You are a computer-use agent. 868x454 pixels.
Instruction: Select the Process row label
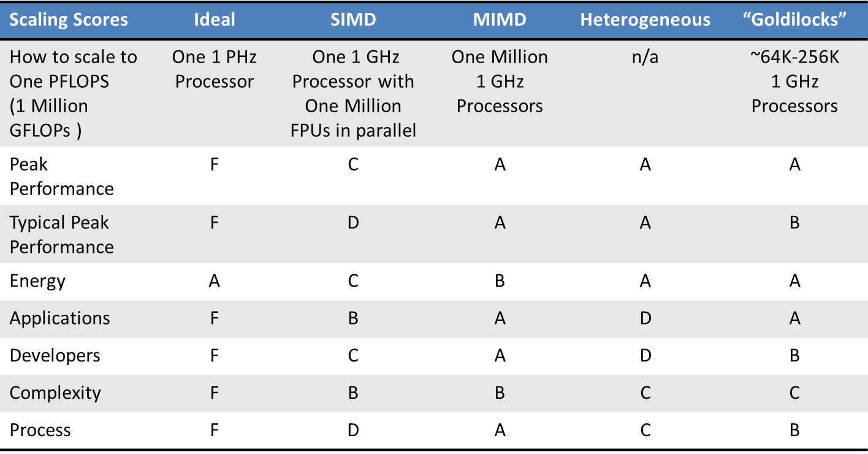[x=40, y=430]
